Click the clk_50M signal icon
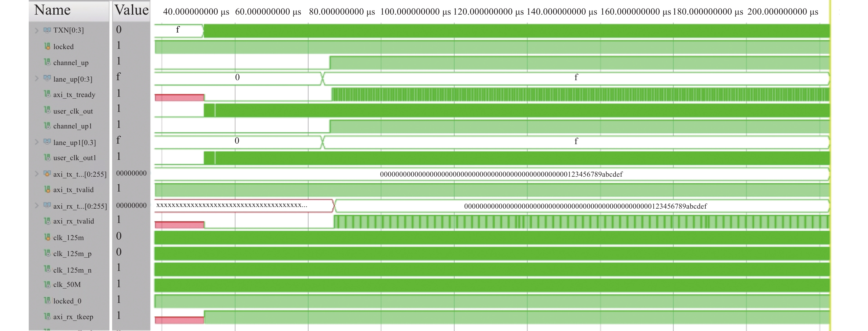This screenshot has height=331, width=868. pyautogui.click(x=47, y=284)
